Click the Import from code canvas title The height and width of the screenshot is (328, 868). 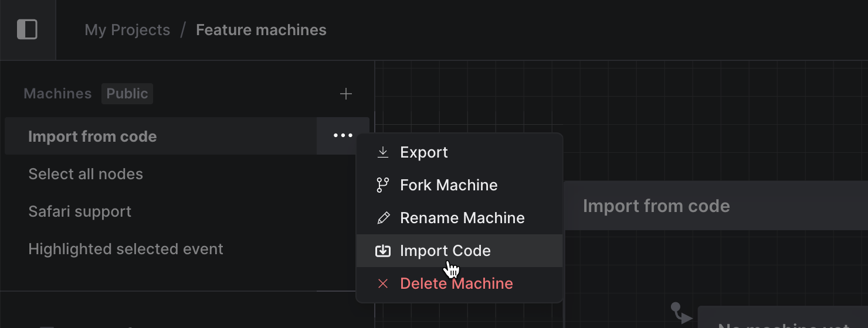point(656,206)
